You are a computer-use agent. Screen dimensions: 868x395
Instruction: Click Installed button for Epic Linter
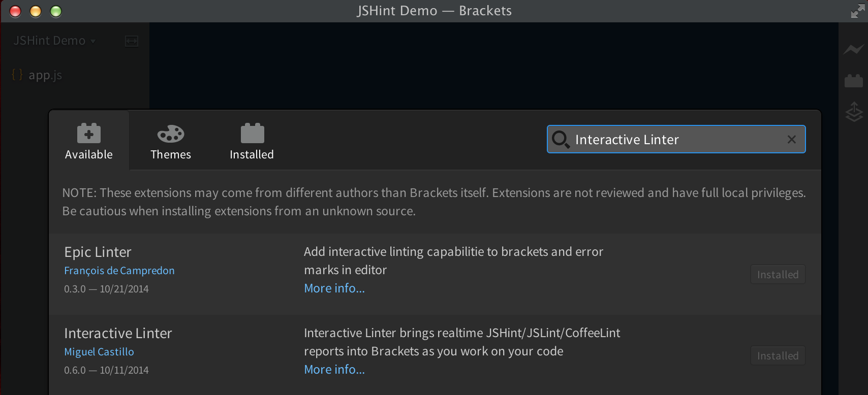[x=778, y=275]
